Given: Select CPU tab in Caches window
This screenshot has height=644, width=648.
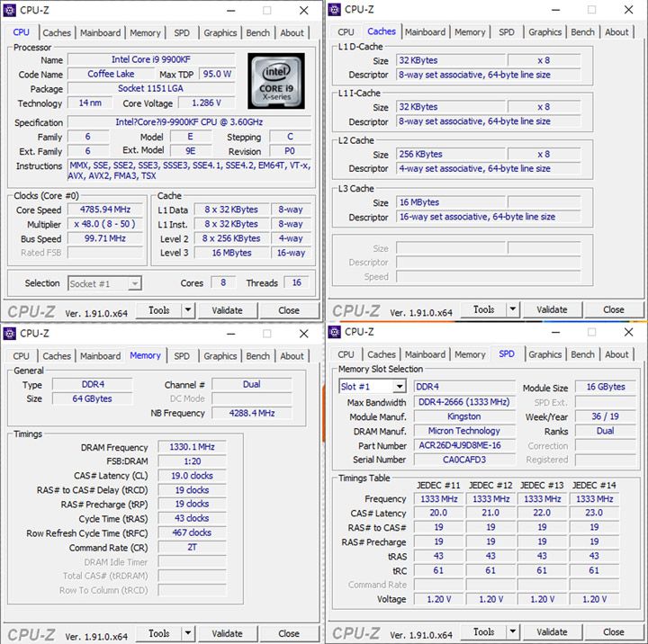Looking at the screenshot, I should [346, 31].
